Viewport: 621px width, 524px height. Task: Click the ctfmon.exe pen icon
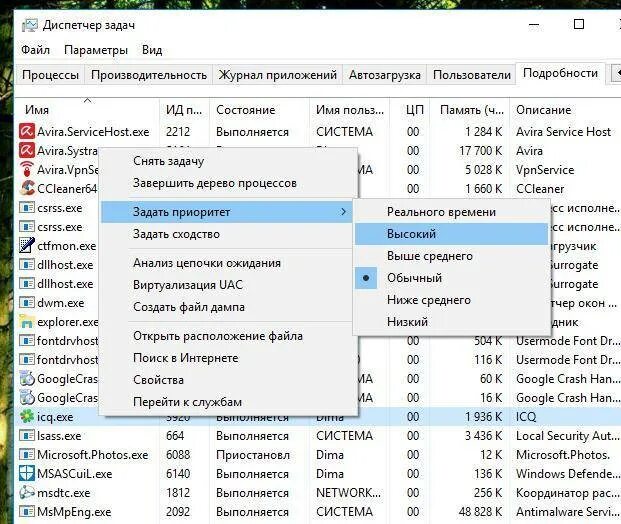point(27,246)
